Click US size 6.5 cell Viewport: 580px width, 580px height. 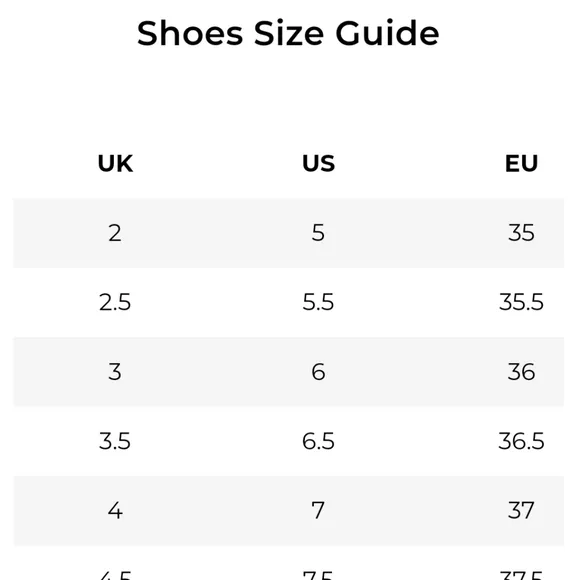tap(318, 441)
